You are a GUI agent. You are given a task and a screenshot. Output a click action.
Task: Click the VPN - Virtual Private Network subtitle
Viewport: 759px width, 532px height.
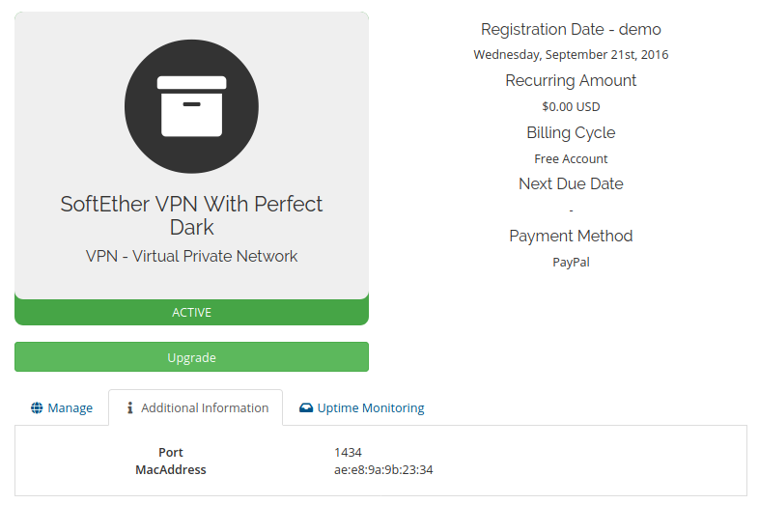coord(192,256)
